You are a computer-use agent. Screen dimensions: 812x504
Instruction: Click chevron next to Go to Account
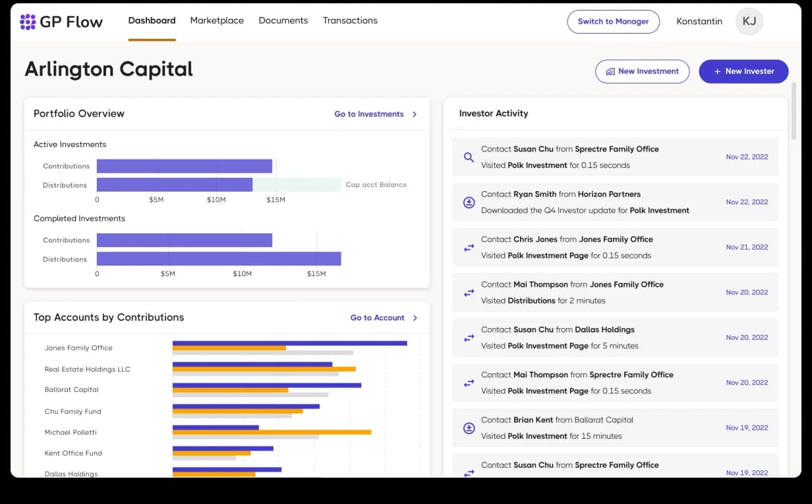pyautogui.click(x=415, y=318)
